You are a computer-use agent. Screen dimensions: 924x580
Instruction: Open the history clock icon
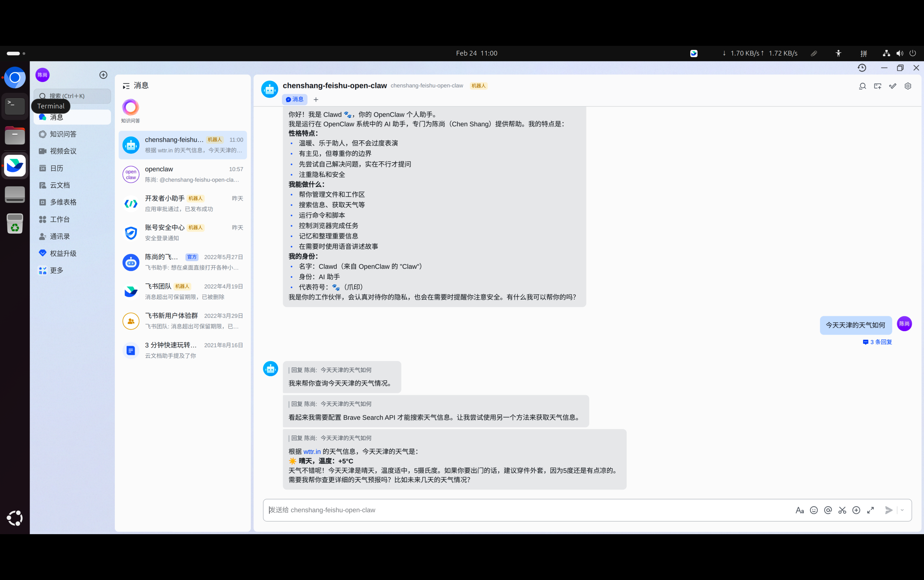pyautogui.click(x=862, y=68)
